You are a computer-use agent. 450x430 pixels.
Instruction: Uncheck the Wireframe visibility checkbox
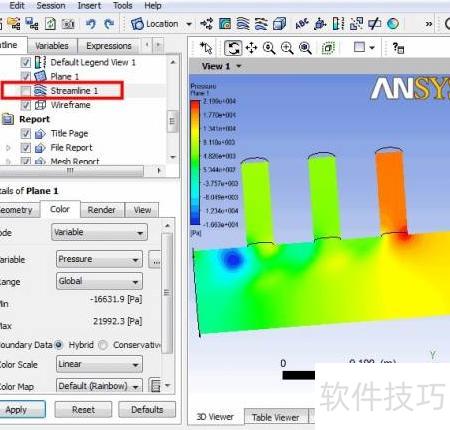click(x=26, y=105)
